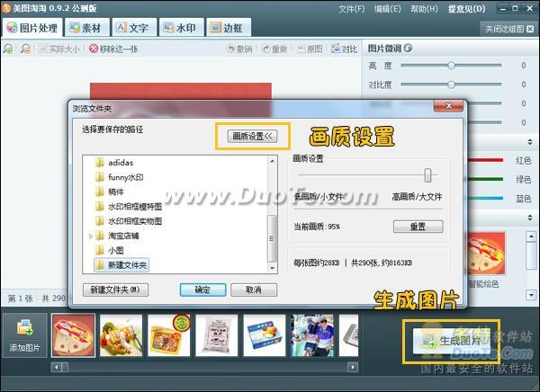Click the 生成图片 generate button
540x392 pixels.
(452, 341)
